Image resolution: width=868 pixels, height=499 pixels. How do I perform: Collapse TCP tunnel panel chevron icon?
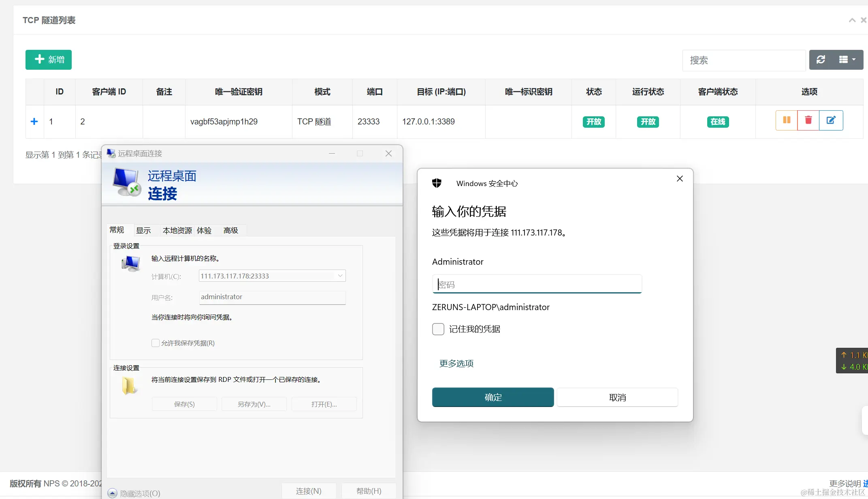click(x=852, y=20)
